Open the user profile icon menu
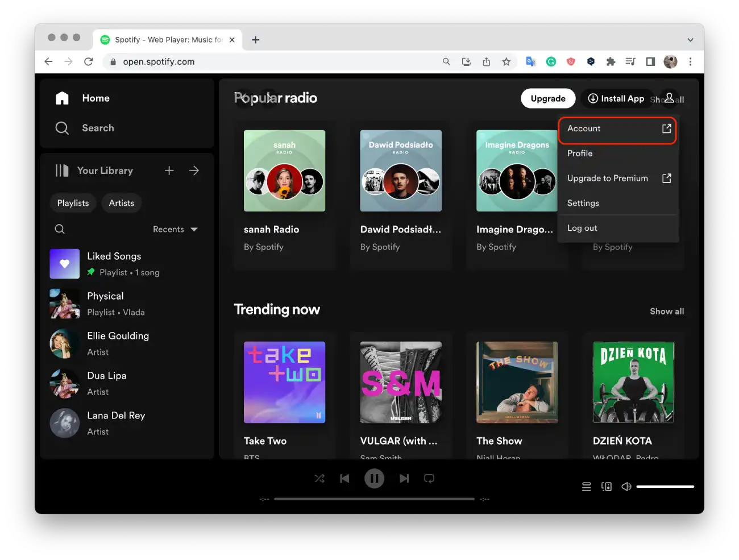 click(670, 98)
